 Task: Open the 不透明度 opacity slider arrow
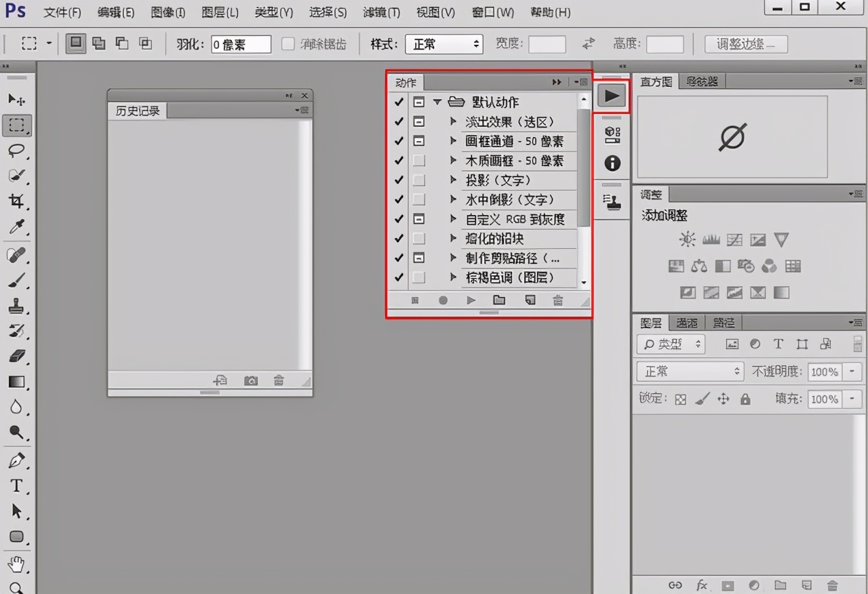[852, 372]
